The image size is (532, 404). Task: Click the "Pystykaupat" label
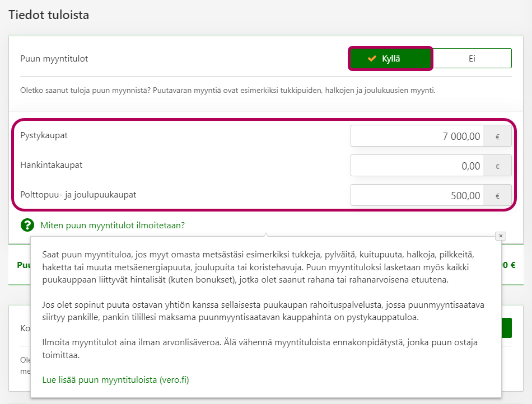[44, 135]
